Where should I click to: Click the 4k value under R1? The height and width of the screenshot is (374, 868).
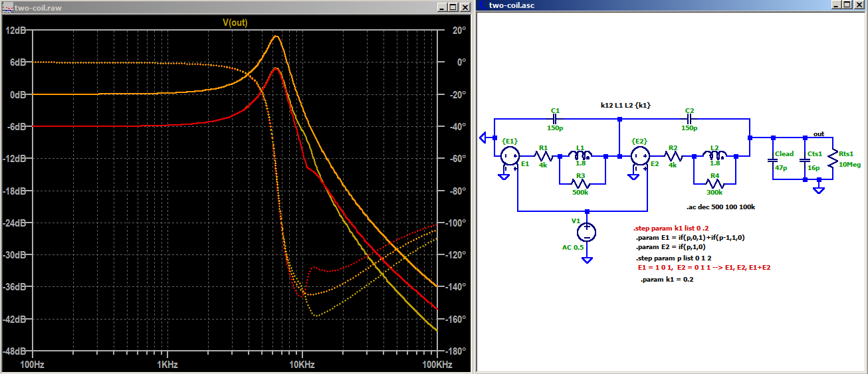coord(543,165)
